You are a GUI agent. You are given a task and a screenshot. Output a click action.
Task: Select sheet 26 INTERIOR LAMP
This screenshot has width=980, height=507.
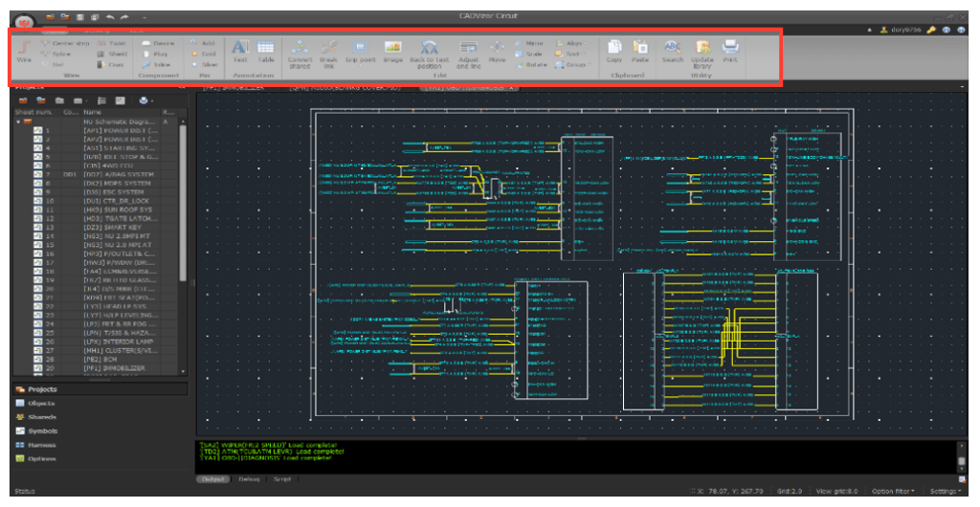point(97,342)
